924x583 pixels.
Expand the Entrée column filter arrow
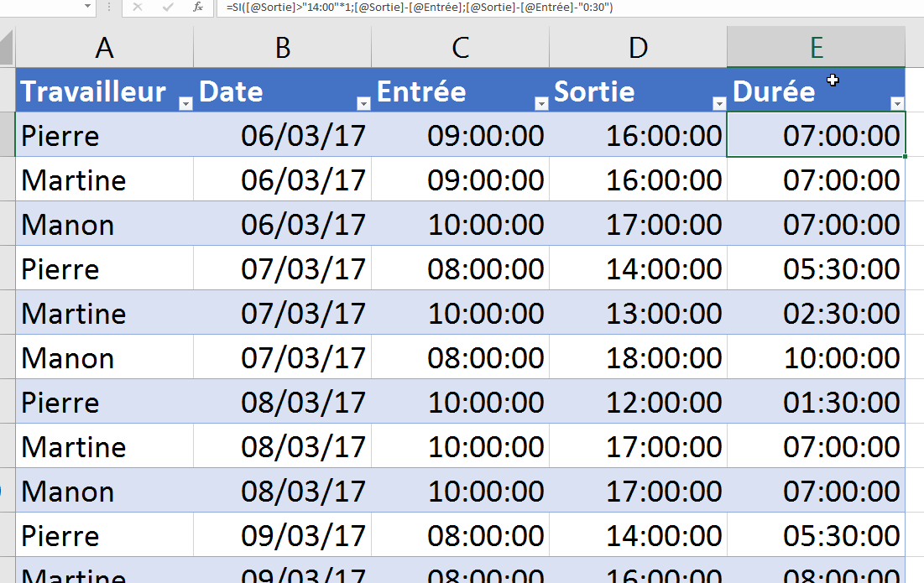click(x=541, y=103)
